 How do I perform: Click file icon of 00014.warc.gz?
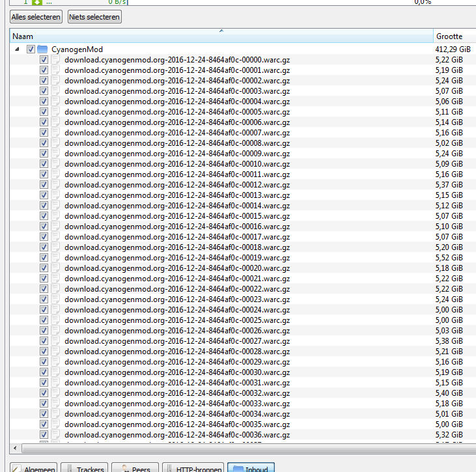(55, 206)
